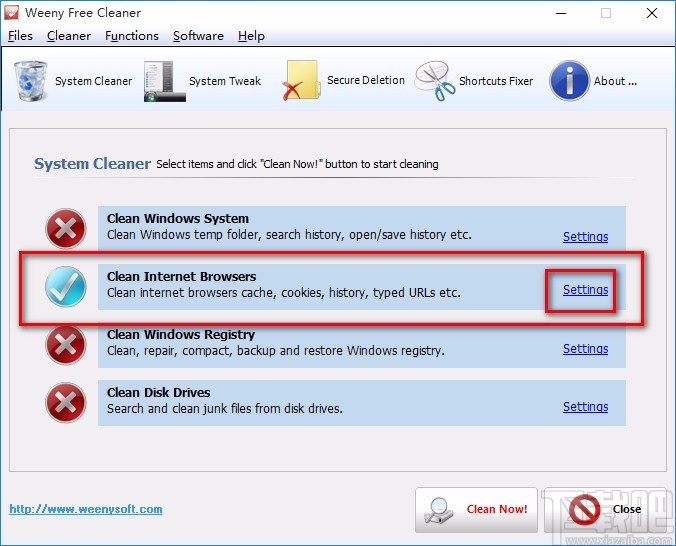This screenshot has height=546, width=676.
Task: Launch the Shortcuts Fixer scissors icon
Action: pos(435,81)
